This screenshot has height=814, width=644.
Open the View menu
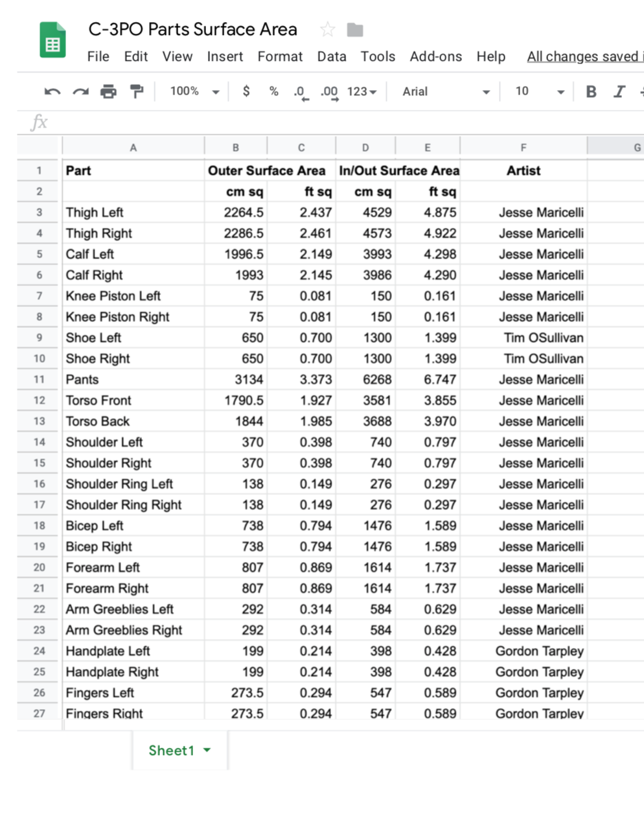tap(178, 56)
